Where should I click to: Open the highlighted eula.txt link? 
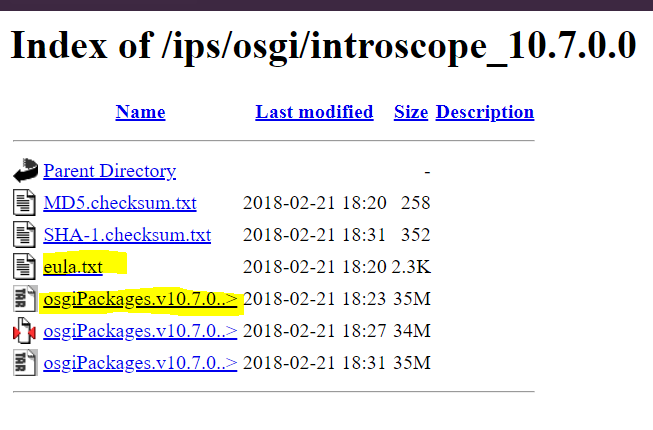(73, 267)
